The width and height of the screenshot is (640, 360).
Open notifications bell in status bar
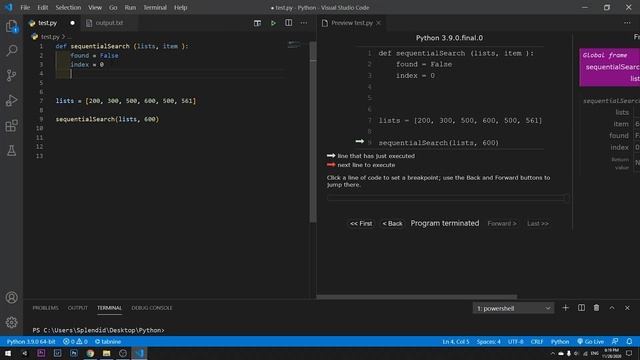(629, 341)
